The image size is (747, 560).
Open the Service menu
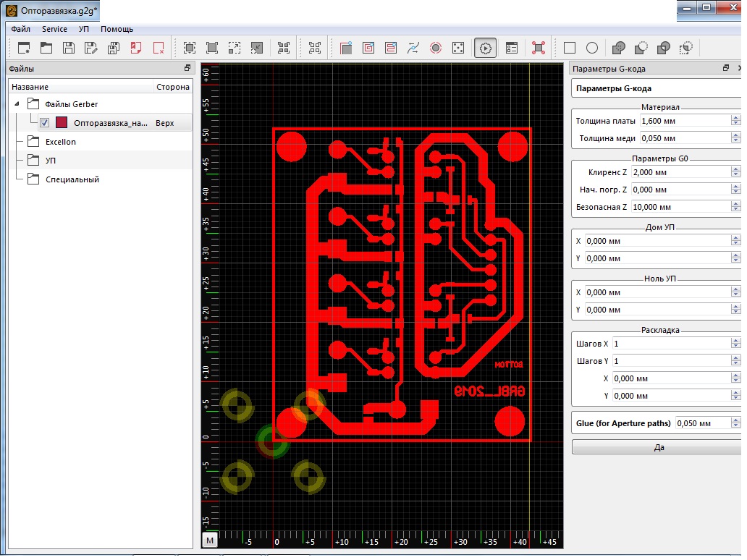(54, 29)
